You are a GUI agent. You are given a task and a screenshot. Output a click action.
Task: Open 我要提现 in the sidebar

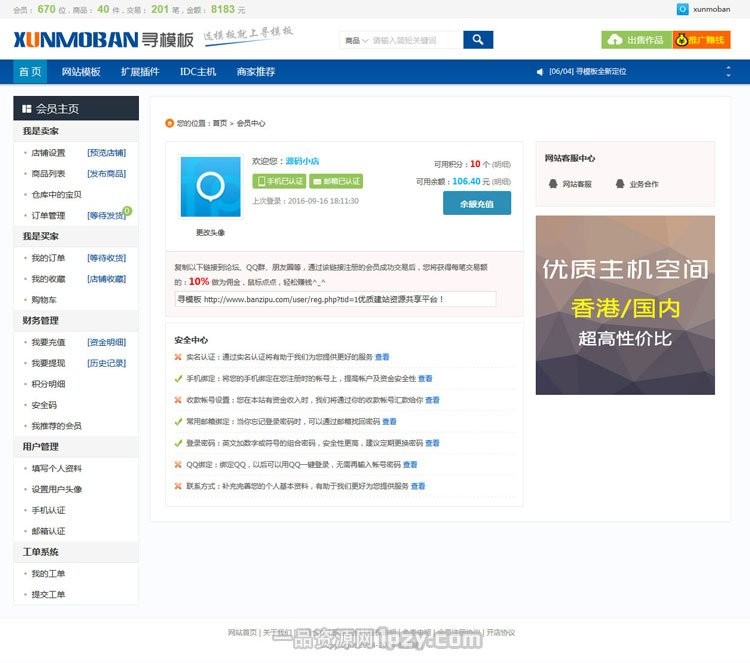click(x=48, y=363)
